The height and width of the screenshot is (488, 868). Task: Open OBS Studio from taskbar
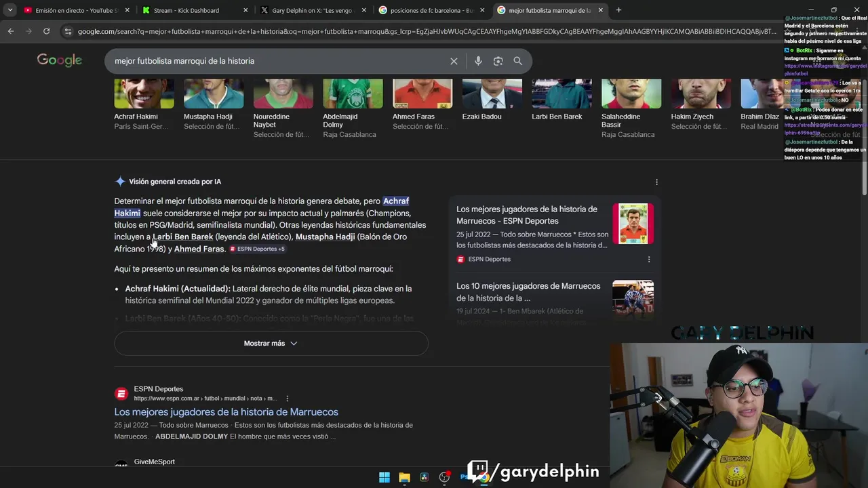[x=444, y=477]
